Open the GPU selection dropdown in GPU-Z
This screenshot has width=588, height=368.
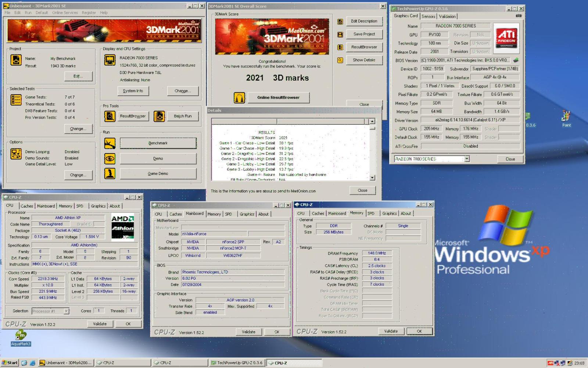(x=467, y=159)
